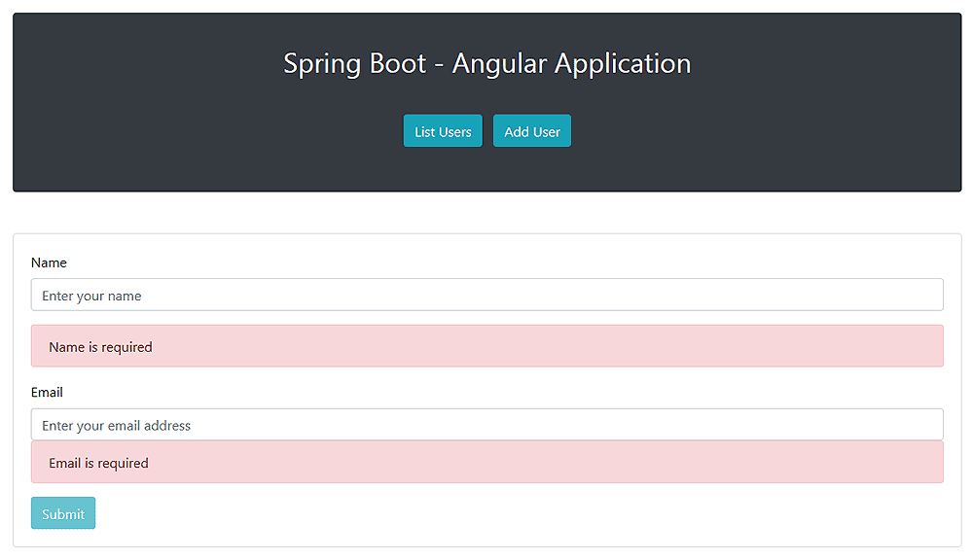Viewport: 973px width, 560px height.
Task: Click the words "Spring Boot" in the header
Action: coord(354,63)
